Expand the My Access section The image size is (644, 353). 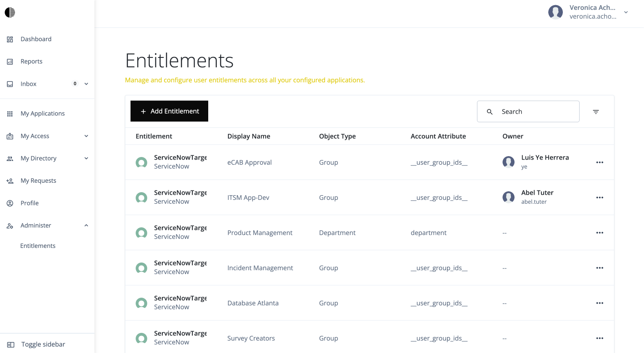point(86,136)
